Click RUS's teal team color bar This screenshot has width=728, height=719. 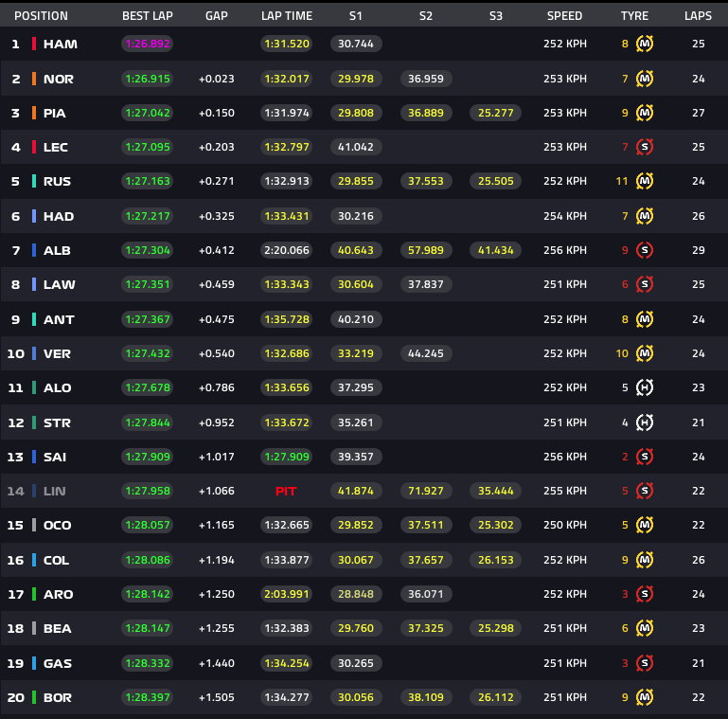pos(34,181)
